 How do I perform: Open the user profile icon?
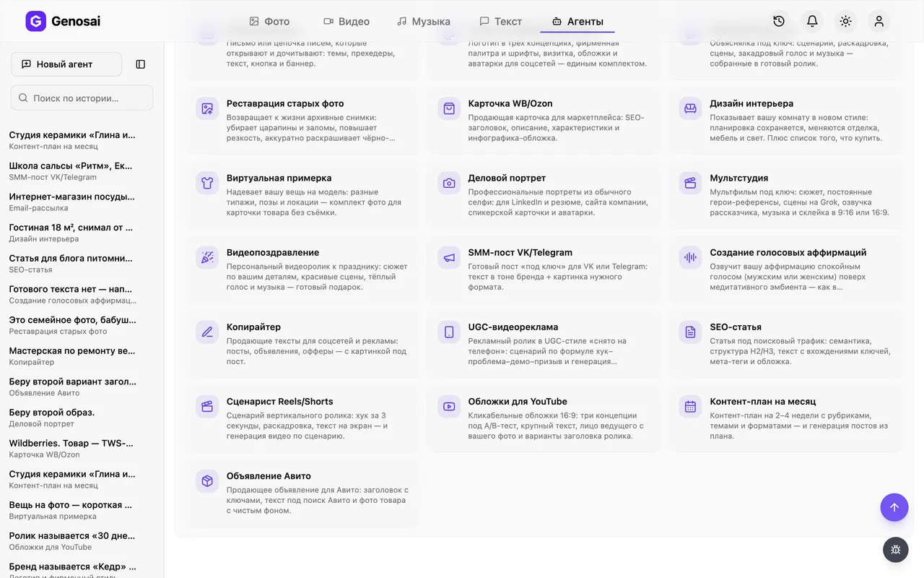pos(879,21)
